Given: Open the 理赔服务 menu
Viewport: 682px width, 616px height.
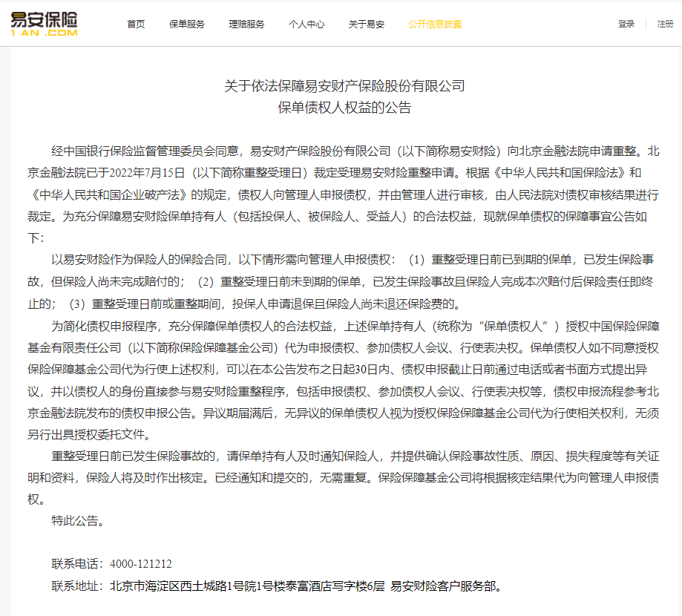Looking at the screenshot, I should (246, 24).
